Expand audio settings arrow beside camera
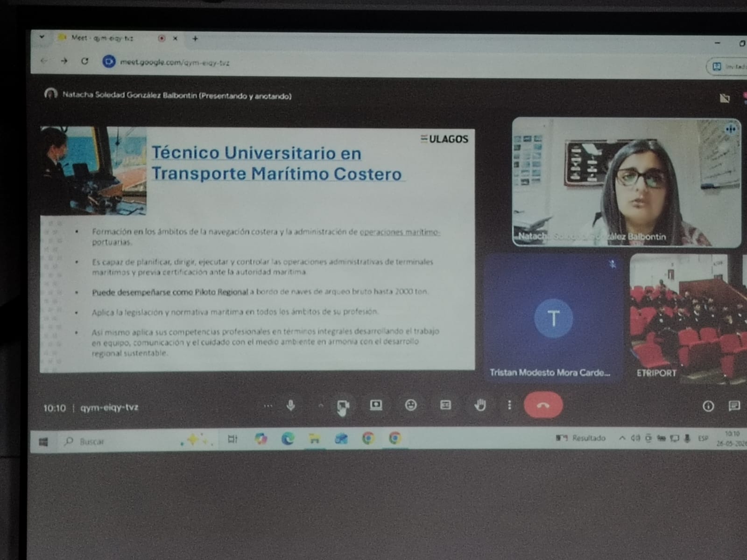 320,406
